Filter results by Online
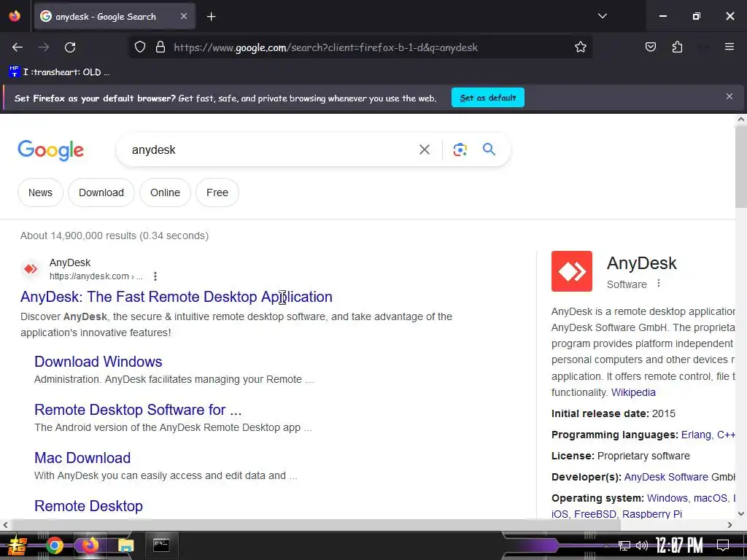The width and height of the screenshot is (747, 560). pyautogui.click(x=165, y=192)
